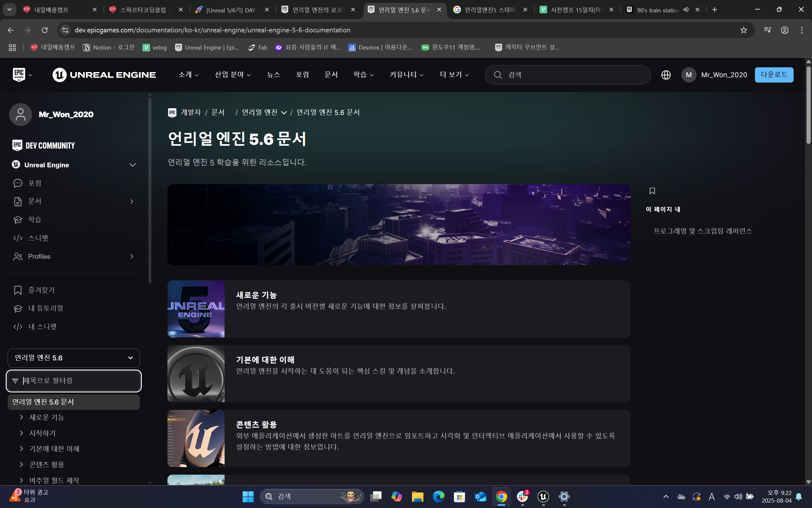The height and width of the screenshot is (508, 812).
Task: Open the Task View taskbar icon
Action: point(376,497)
